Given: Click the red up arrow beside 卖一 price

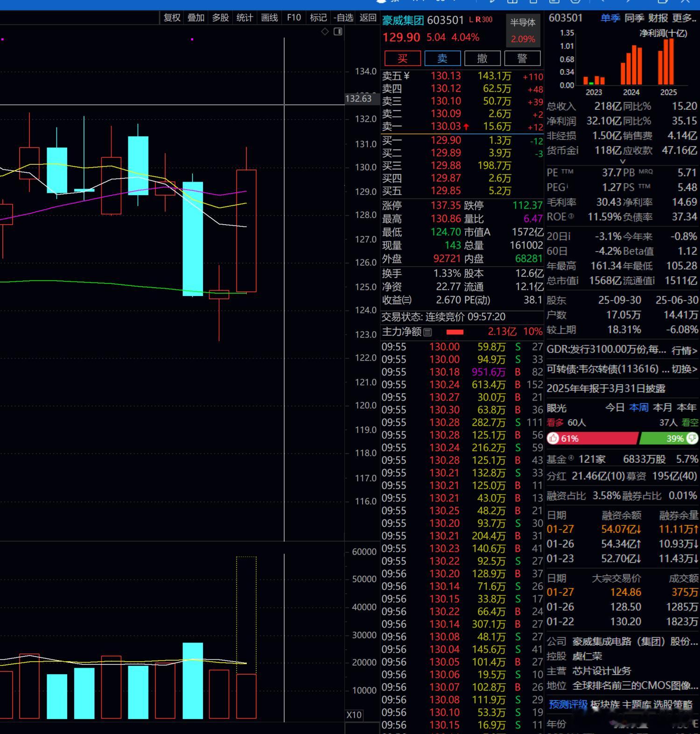Looking at the screenshot, I should (466, 127).
